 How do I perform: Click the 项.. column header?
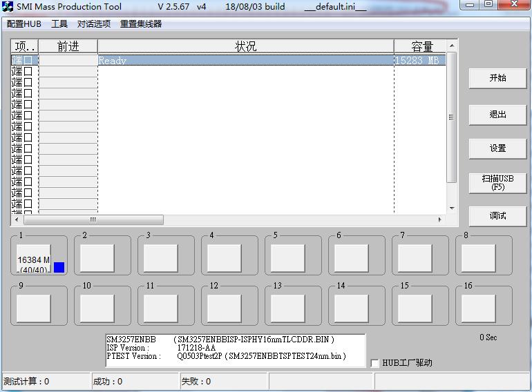25,46
